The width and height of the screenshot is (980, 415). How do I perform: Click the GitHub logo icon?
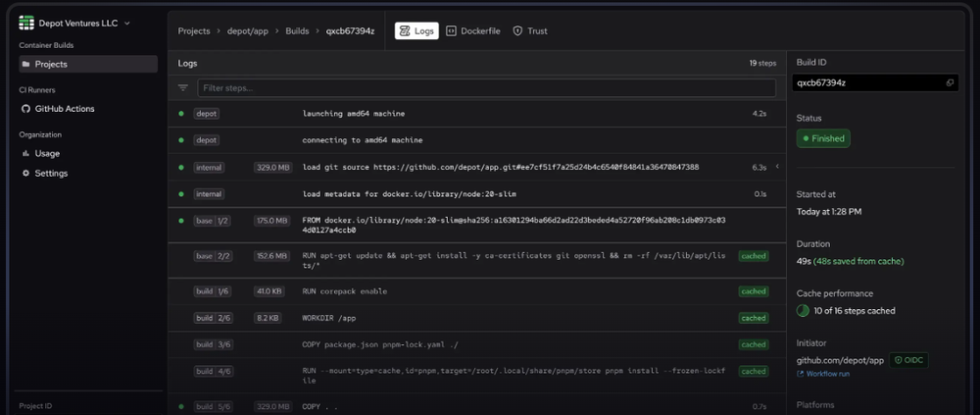tap(25, 108)
